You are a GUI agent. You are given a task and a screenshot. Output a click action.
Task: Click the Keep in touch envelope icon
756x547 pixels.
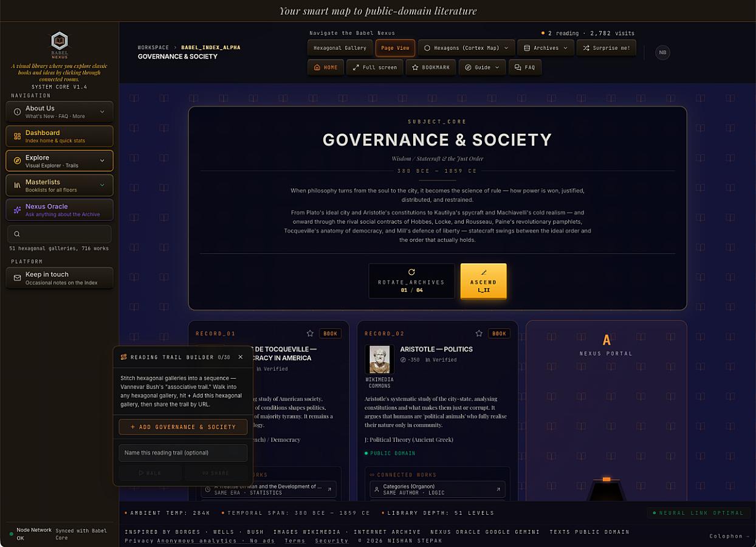coord(17,278)
